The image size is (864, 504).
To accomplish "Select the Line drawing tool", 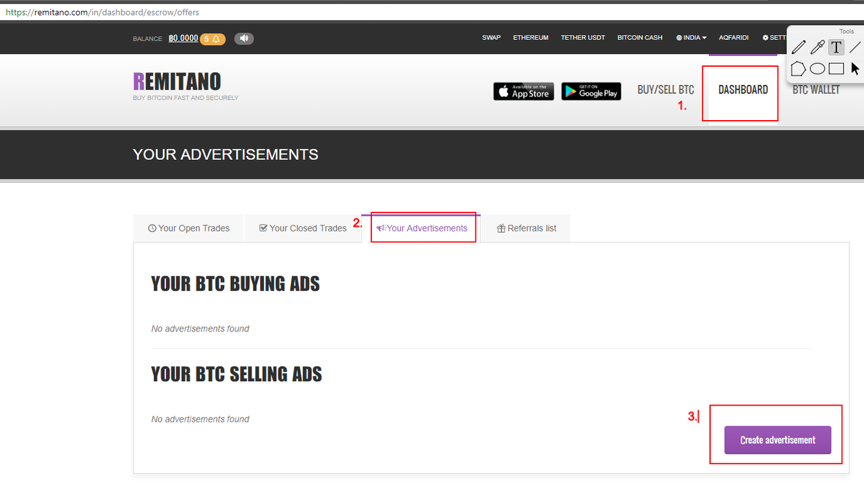I will 855,47.
